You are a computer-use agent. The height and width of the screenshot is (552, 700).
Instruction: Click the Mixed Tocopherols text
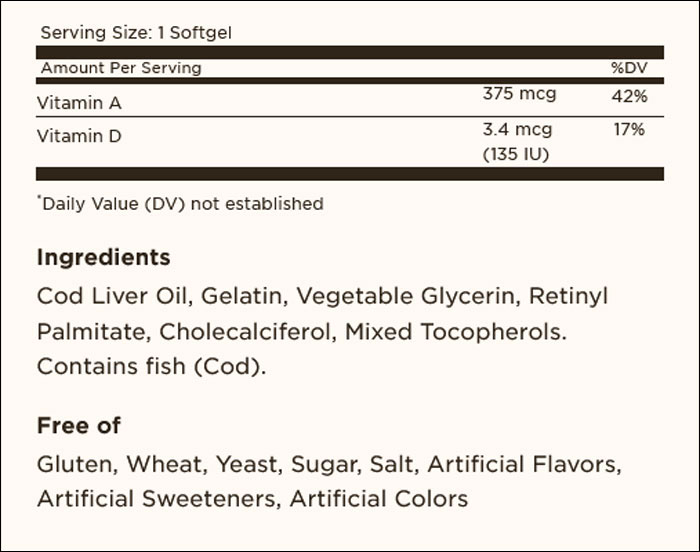(456, 332)
